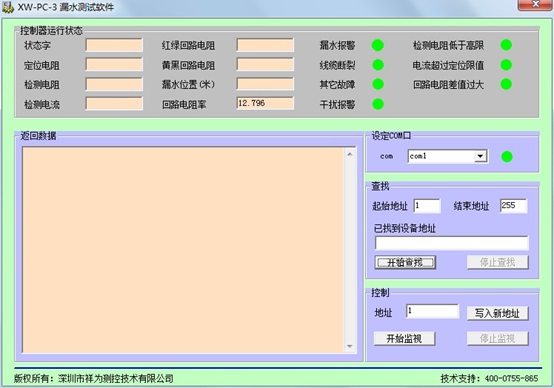Click the 回路电阻差值过大 indicator light
The height and width of the screenshot is (388, 554).
506,84
